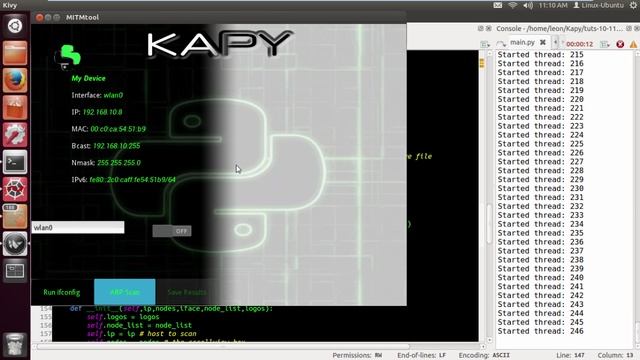Undock the Console pane

[629, 28]
